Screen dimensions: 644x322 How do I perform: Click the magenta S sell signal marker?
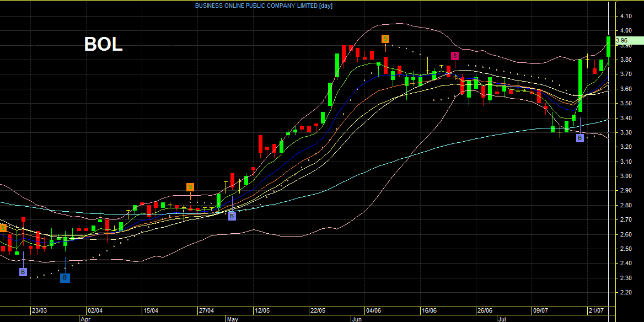455,56
